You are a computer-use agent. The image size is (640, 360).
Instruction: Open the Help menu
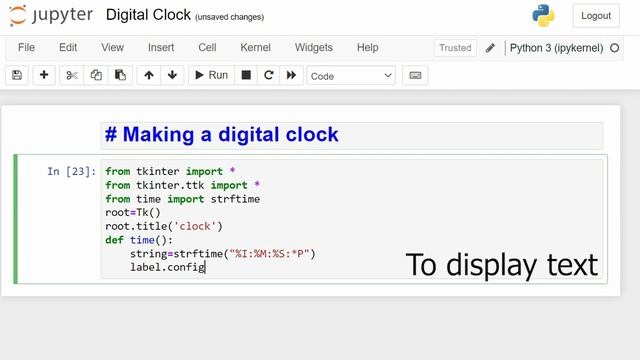tap(367, 47)
